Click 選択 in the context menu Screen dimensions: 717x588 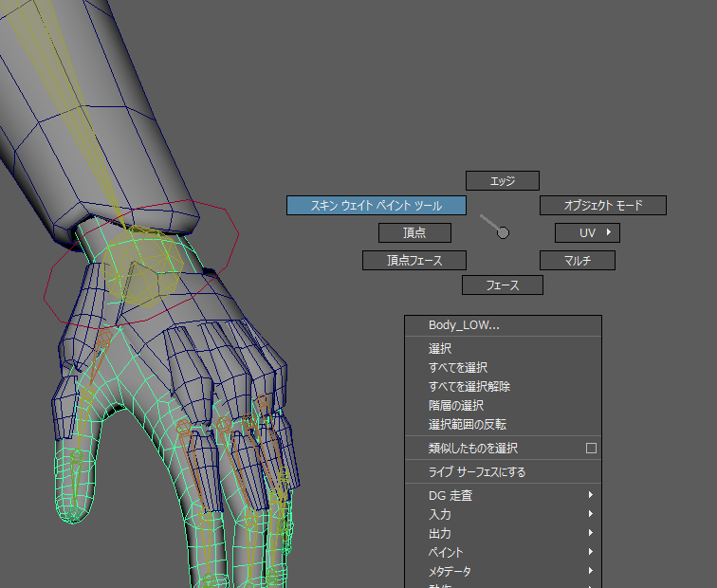[440, 349]
